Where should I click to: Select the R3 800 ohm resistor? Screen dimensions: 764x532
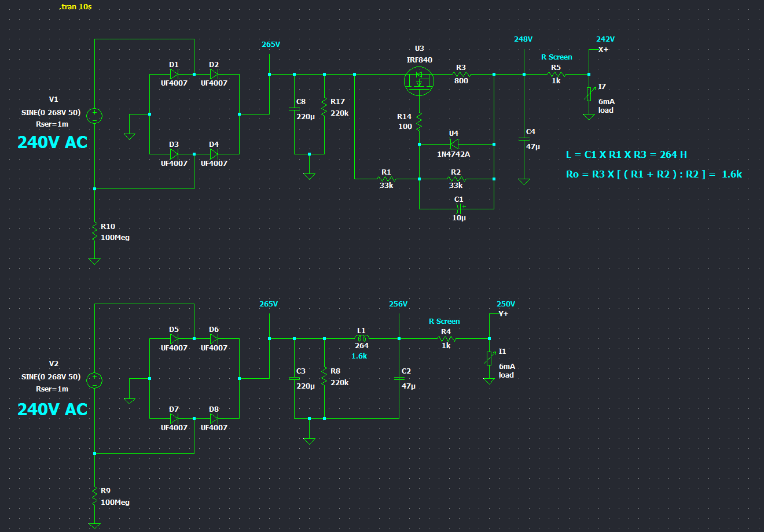(x=461, y=75)
